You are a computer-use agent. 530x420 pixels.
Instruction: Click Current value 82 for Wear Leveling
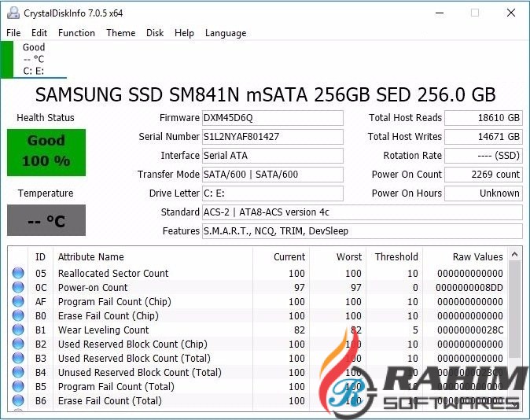299,330
